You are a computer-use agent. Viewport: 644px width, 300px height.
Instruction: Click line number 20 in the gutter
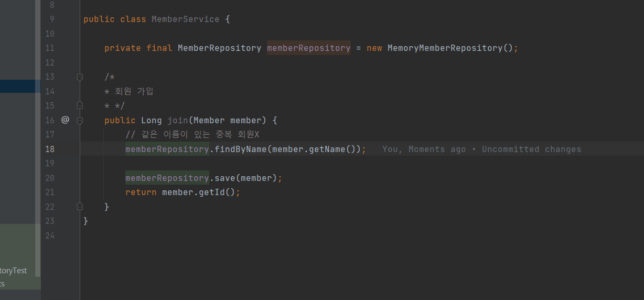(x=50, y=178)
